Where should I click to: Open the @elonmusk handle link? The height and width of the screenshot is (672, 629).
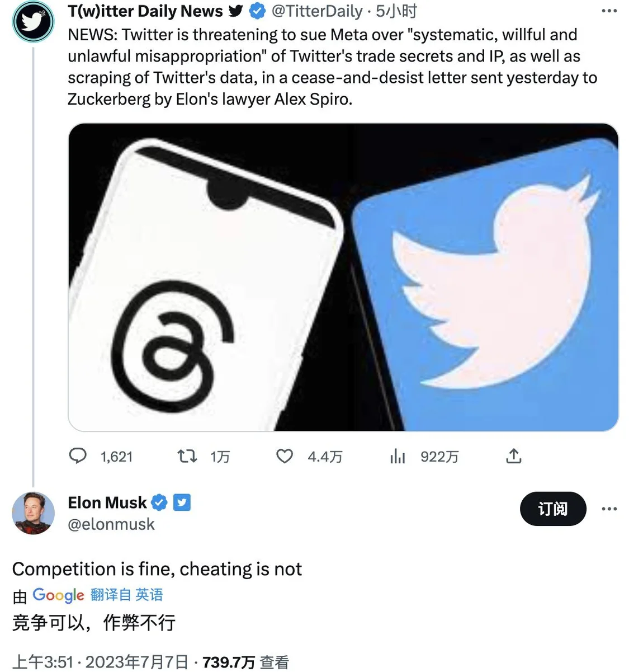tap(111, 524)
